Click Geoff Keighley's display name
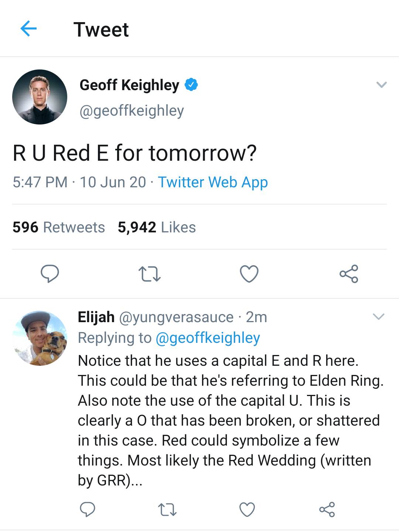Screen dimensions: 399x532 point(129,85)
